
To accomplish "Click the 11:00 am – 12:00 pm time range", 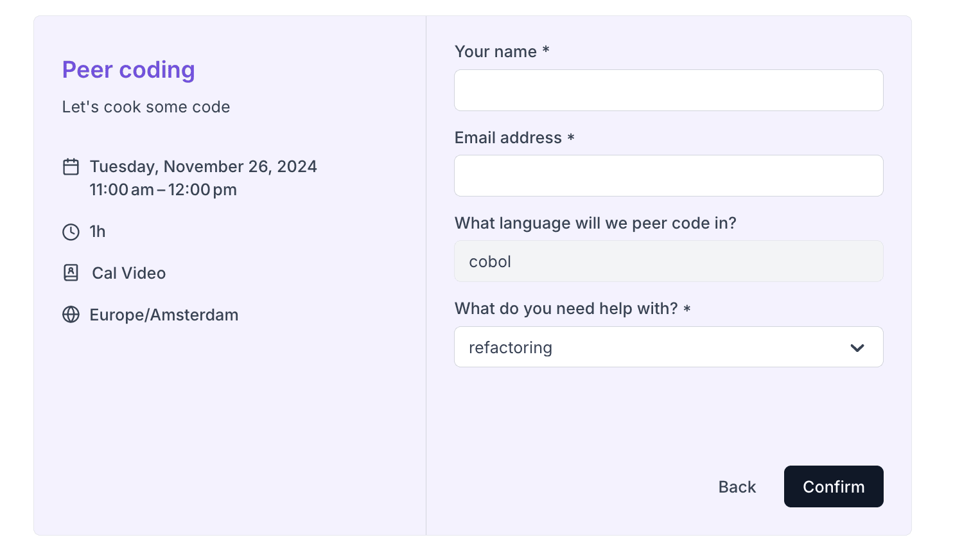I will 163,189.
